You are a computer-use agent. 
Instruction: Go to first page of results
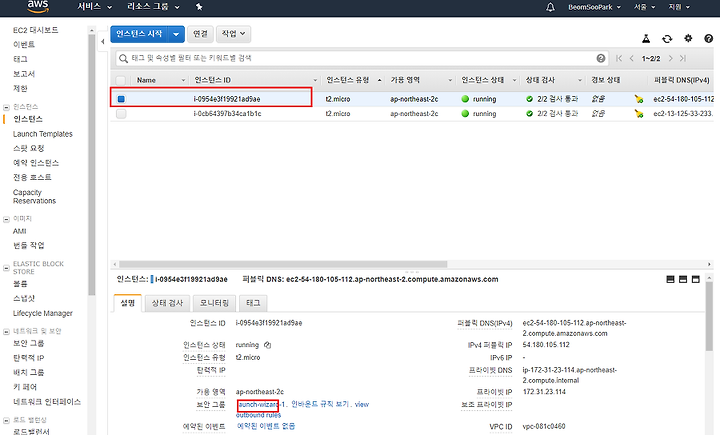(x=619, y=58)
